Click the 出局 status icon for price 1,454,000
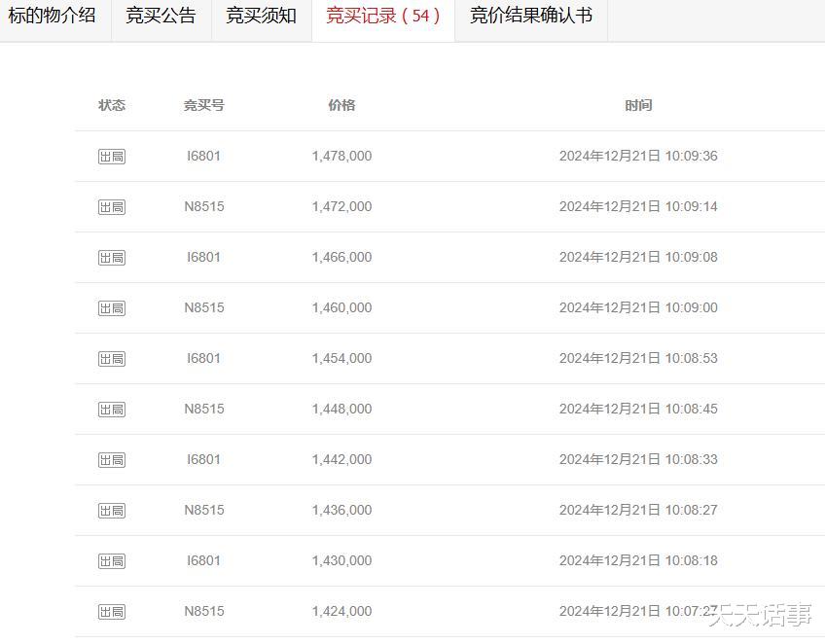The image size is (825, 644). tap(112, 359)
